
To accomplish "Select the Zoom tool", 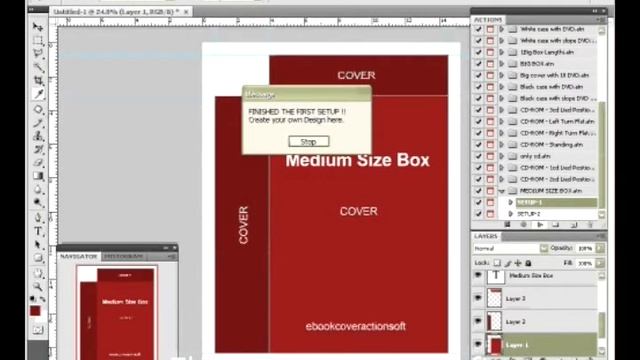I will (38, 287).
